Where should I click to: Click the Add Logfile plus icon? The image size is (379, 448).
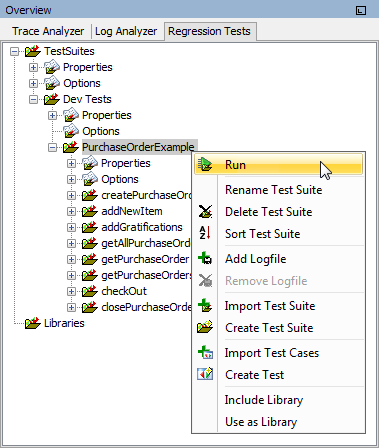[205, 259]
